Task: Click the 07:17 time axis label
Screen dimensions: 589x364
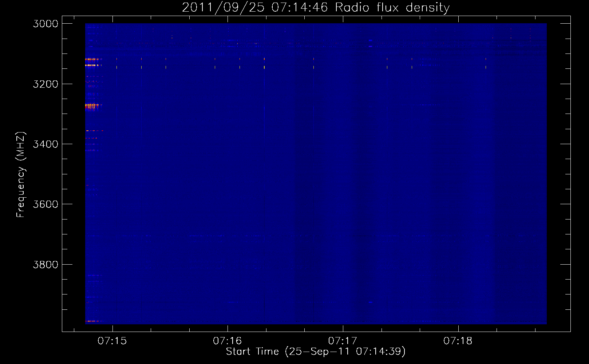Action: pos(343,341)
